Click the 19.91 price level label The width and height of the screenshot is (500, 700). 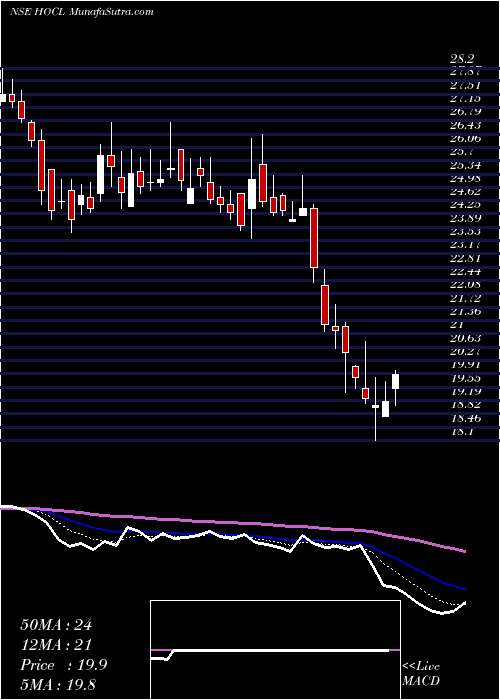pos(465,364)
